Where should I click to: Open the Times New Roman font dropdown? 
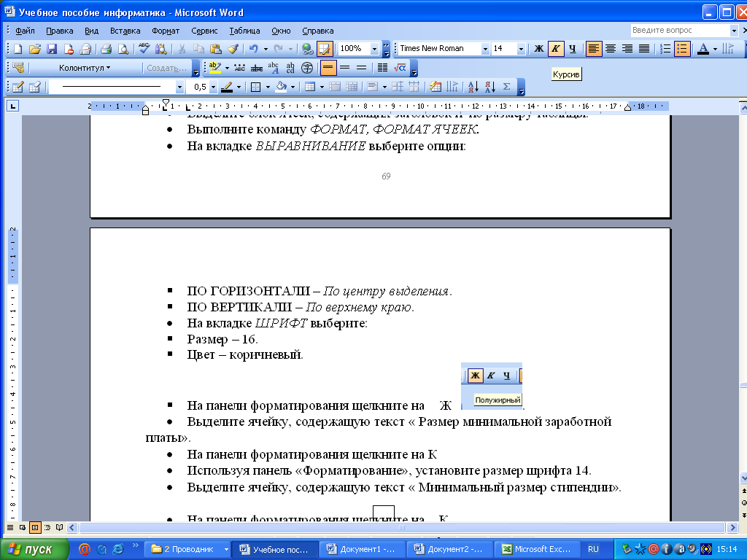(x=485, y=49)
